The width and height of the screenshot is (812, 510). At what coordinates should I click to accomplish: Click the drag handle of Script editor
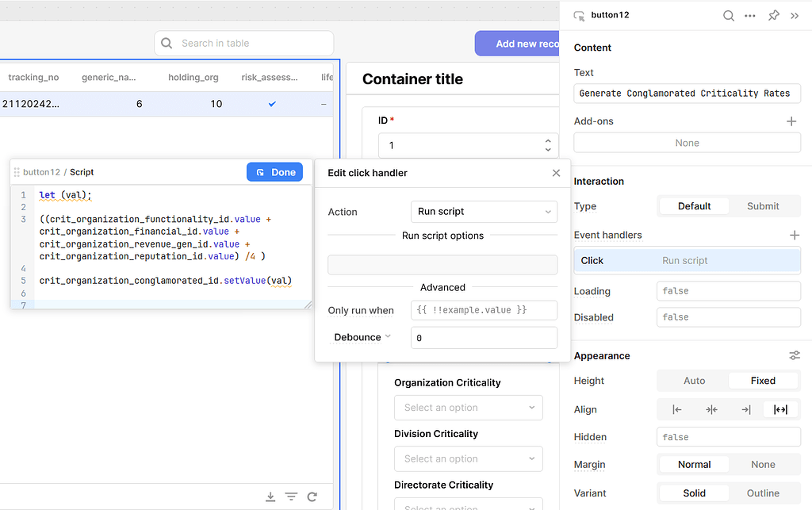(x=17, y=172)
